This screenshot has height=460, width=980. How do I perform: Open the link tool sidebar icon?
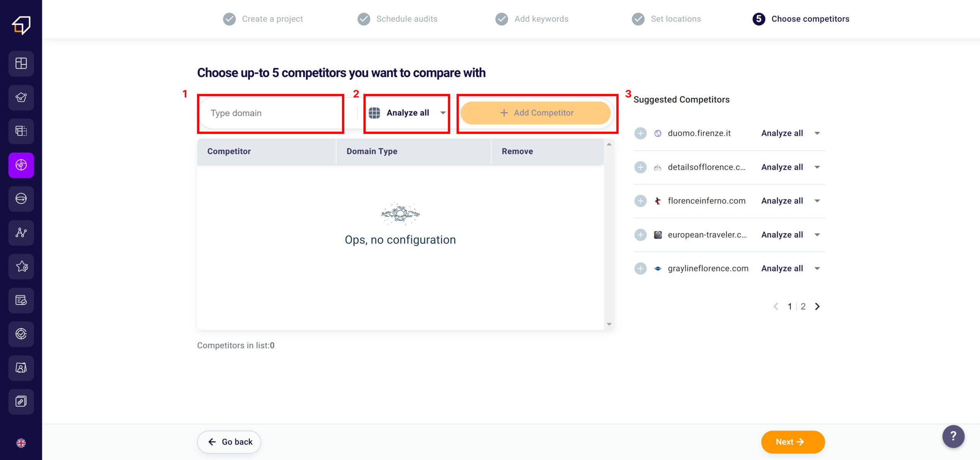(x=21, y=401)
